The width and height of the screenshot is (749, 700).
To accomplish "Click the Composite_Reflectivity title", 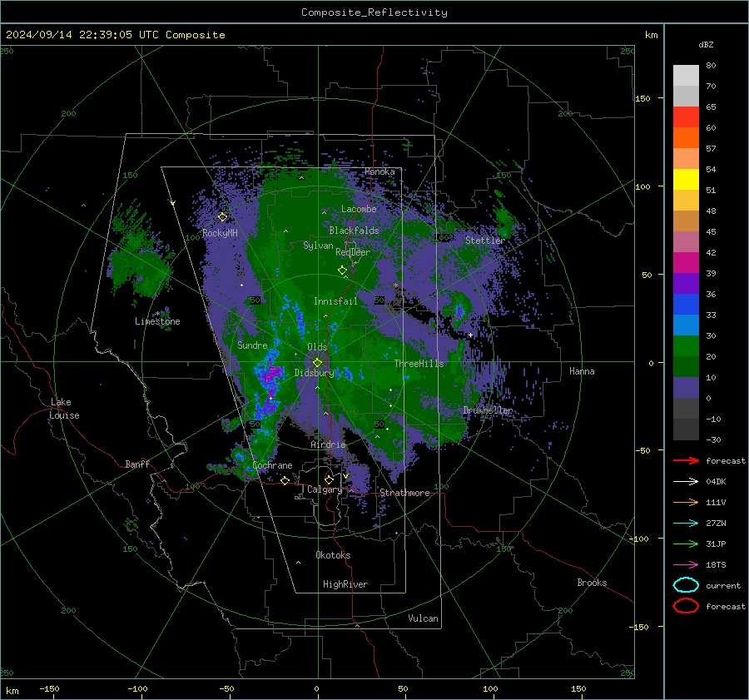I will point(374,12).
